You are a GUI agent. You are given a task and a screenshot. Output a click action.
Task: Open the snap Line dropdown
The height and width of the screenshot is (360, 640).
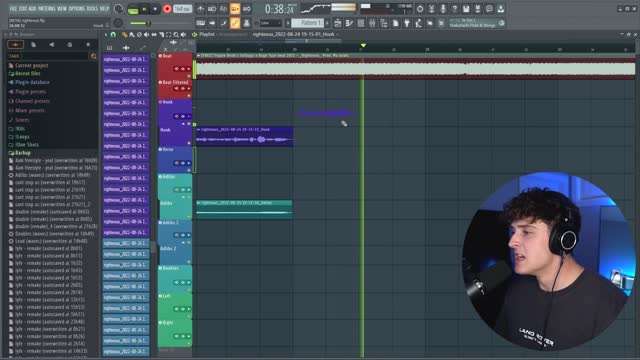[271, 23]
